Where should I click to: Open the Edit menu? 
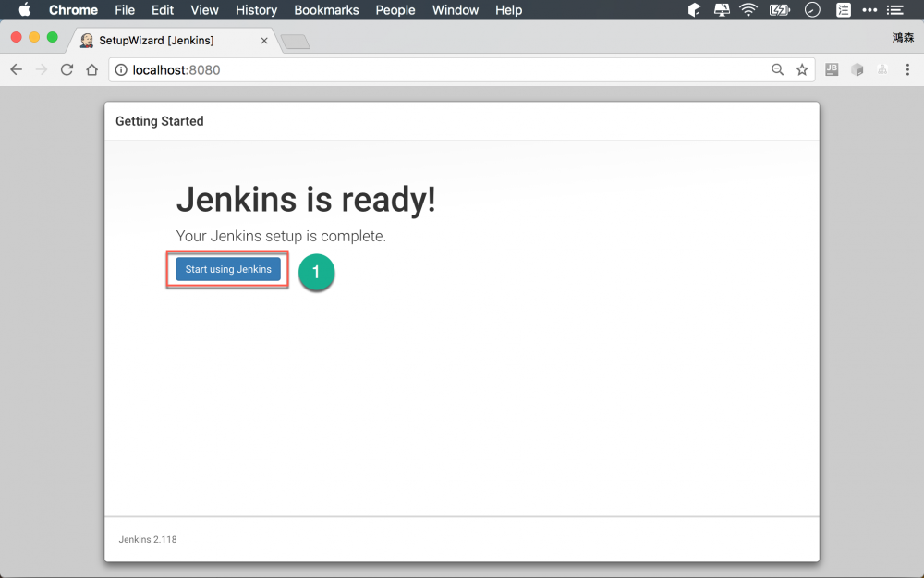pyautogui.click(x=162, y=10)
